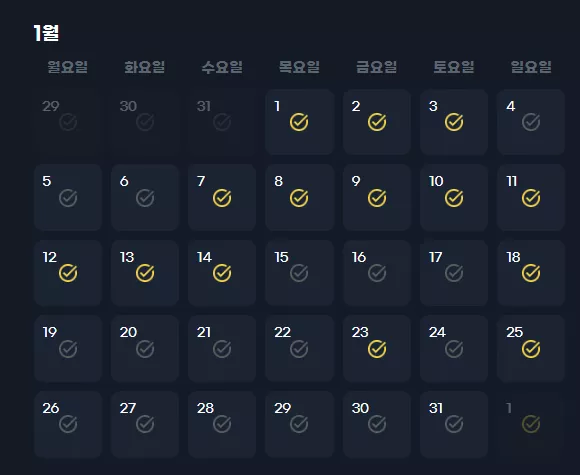The height and width of the screenshot is (475, 580).
Task: Click the yellow checkmark on January 1
Action: click(299, 122)
